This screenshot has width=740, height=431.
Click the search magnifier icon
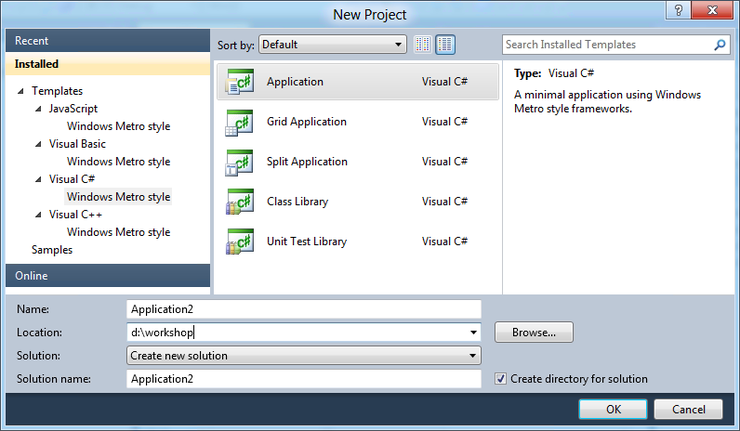pyautogui.click(x=720, y=45)
